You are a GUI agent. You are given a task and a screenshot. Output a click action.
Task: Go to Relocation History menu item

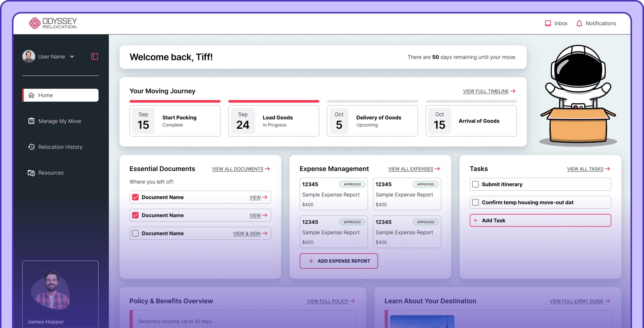(60, 147)
